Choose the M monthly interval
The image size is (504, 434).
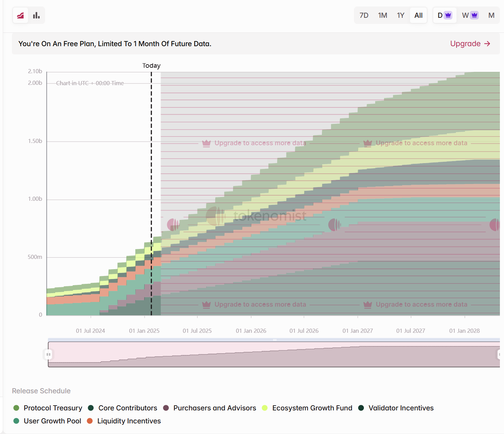click(x=491, y=15)
